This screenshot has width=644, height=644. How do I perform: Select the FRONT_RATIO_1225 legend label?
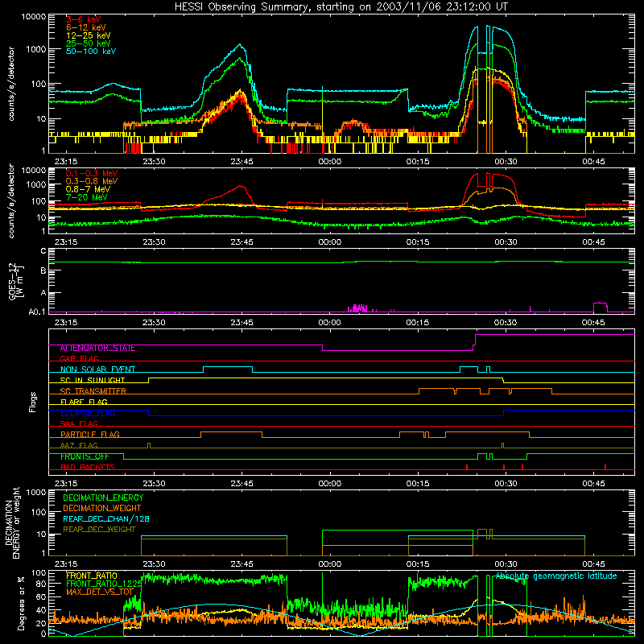pos(105,584)
